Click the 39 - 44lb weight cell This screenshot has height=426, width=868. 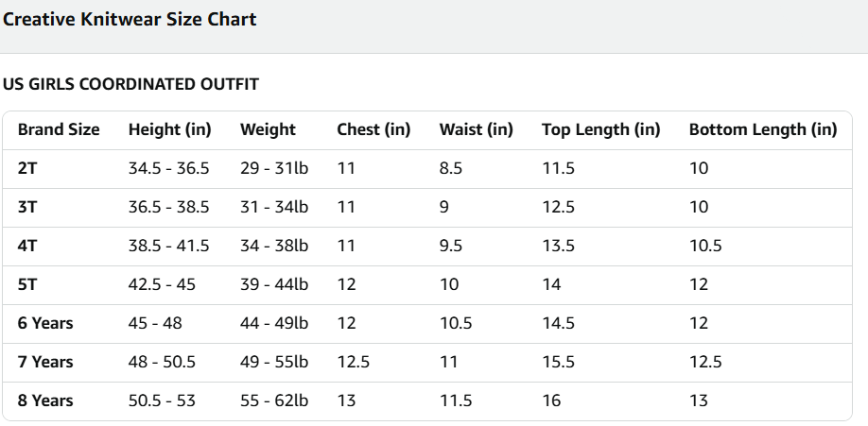coord(274,284)
